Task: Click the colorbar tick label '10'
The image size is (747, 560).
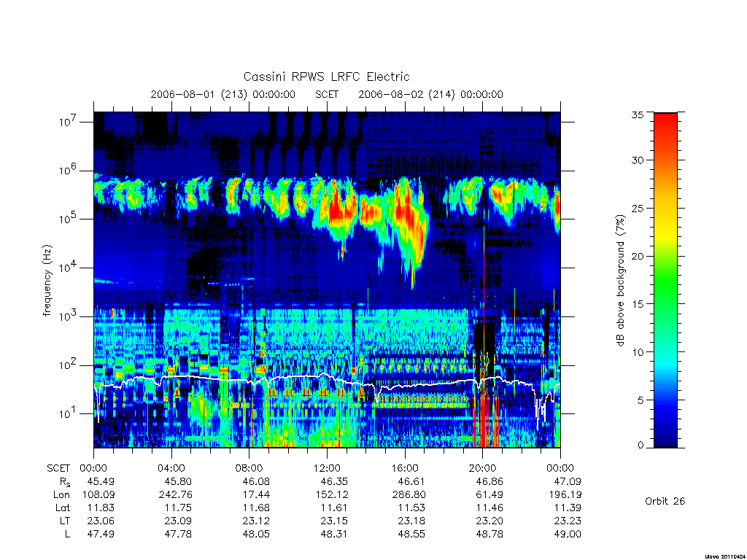Action: coord(638,352)
